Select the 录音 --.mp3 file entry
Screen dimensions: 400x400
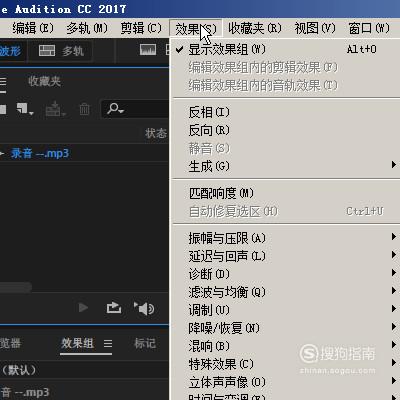(x=40, y=153)
